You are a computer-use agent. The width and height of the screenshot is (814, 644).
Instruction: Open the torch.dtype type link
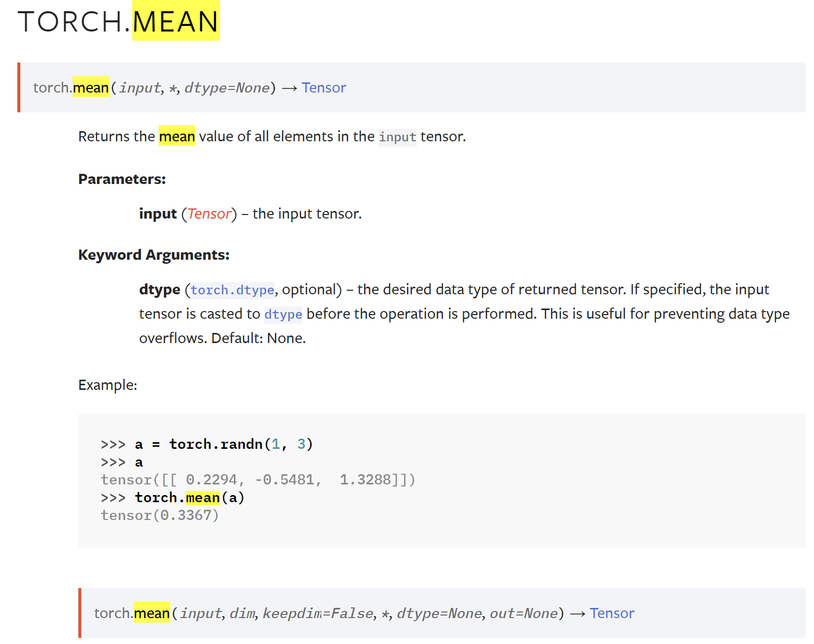(x=232, y=290)
